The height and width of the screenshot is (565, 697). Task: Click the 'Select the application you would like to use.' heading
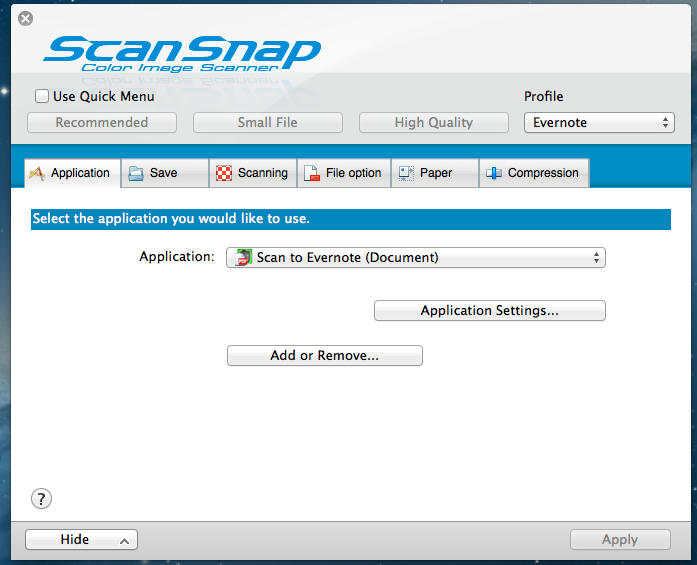pos(171,219)
